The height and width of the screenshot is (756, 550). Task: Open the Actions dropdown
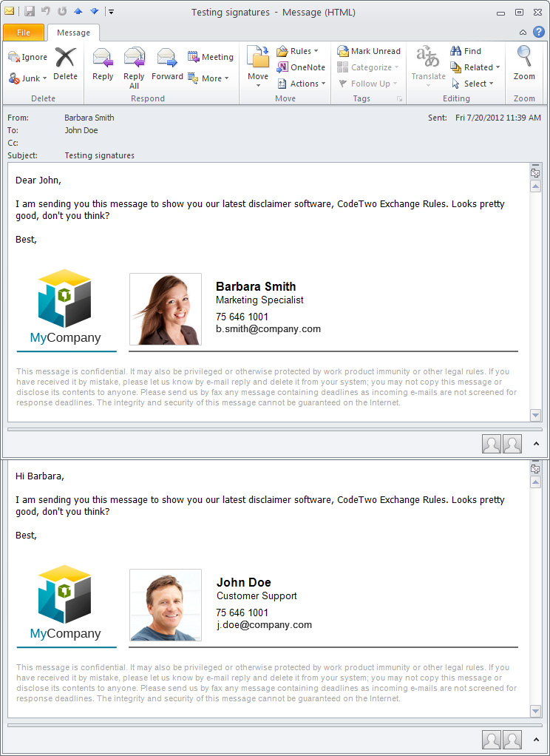point(302,84)
